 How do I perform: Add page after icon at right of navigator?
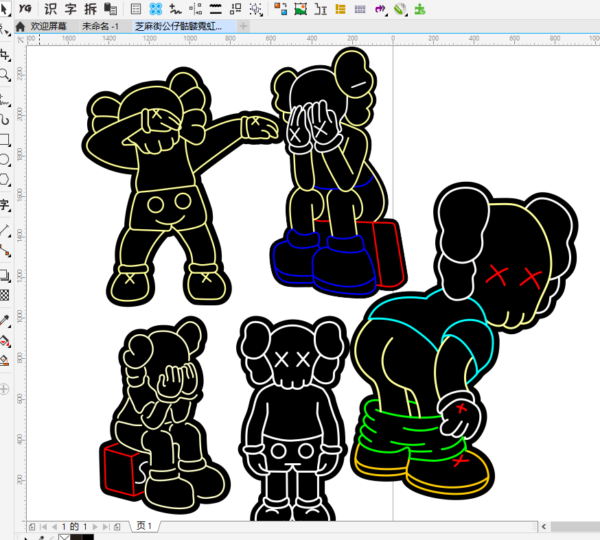(x=117, y=527)
